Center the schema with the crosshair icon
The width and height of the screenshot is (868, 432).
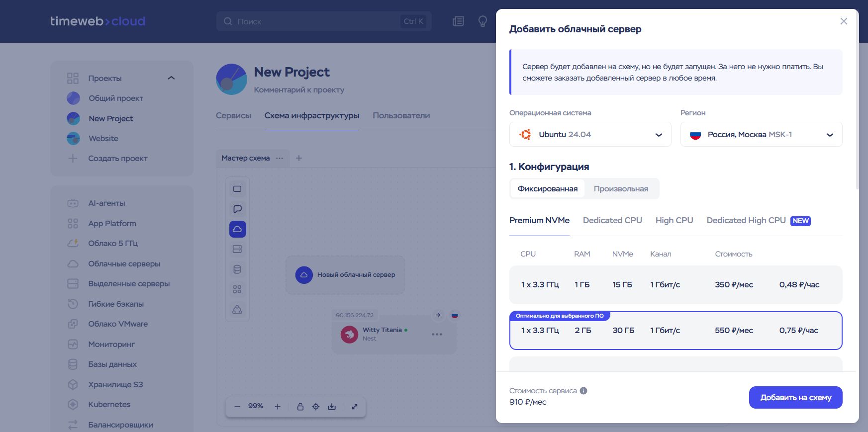[x=316, y=407]
